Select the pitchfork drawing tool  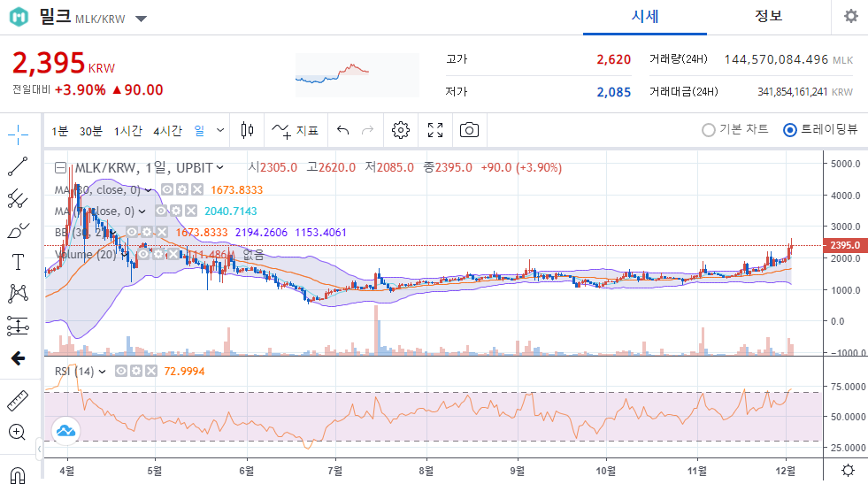18,198
